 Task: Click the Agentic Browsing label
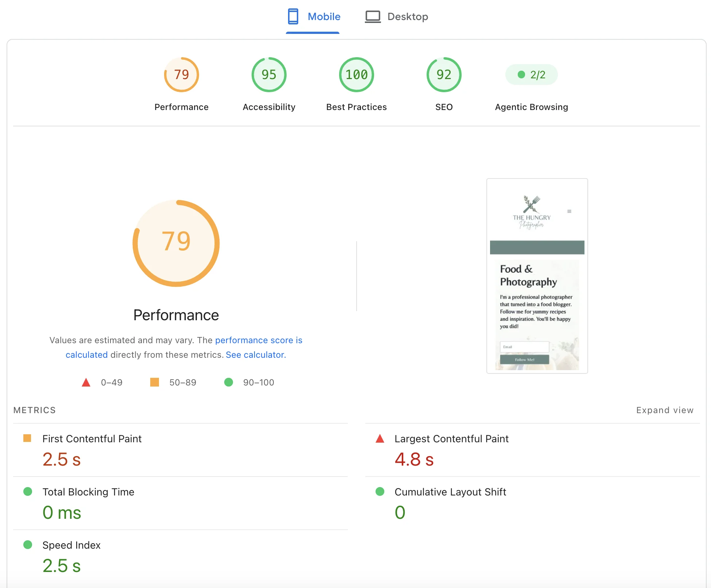click(532, 107)
